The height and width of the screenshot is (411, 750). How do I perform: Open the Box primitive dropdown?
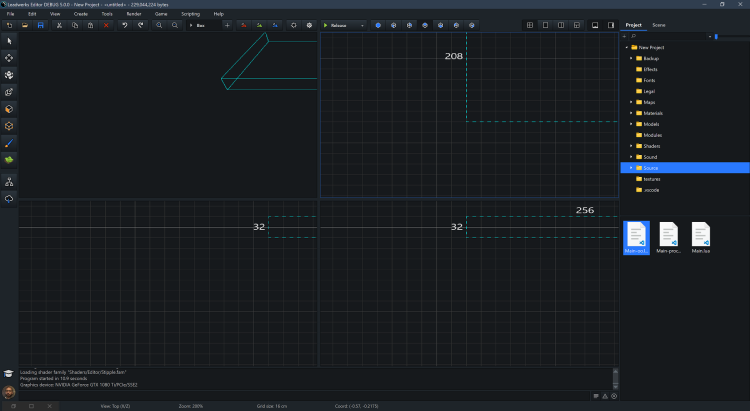pos(201,25)
